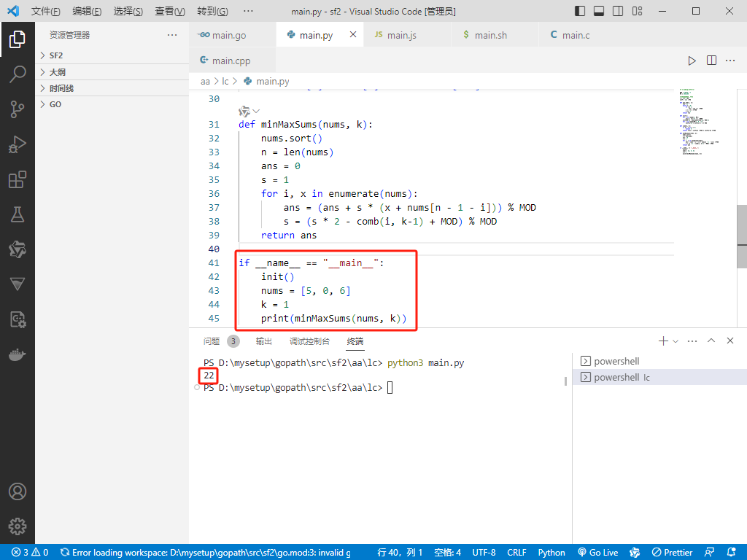Click the line and column indicator 行 40

pyautogui.click(x=400, y=553)
